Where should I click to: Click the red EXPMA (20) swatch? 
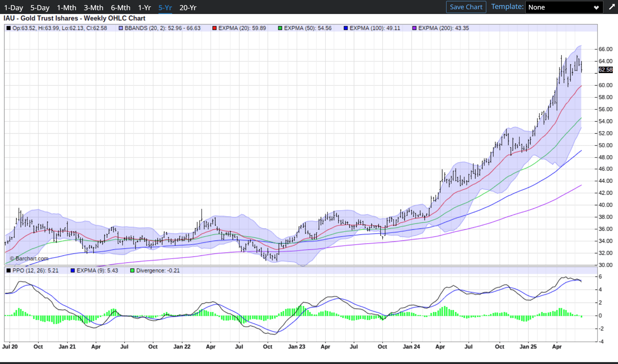(x=214, y=28)
